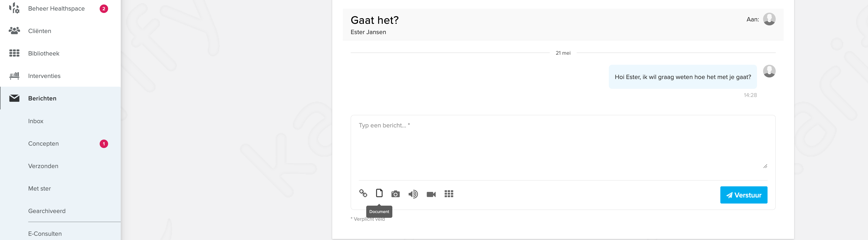
Task: Click the link attachment icon
Action: click(363, 193)
